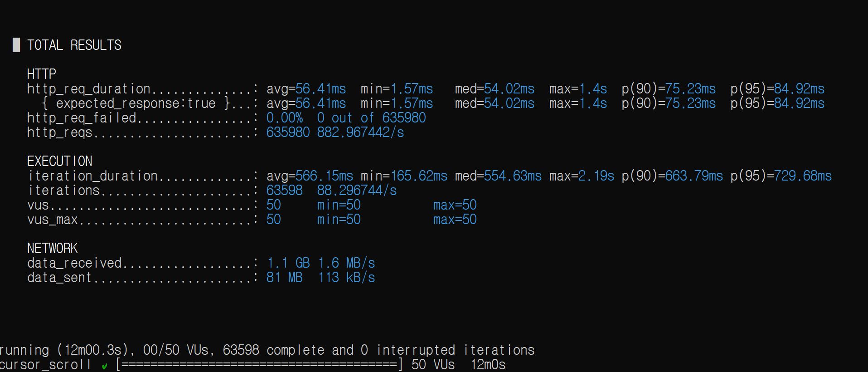Screen dimensions: 868x372
Task: Select the vus_max metric label
Action: click(x=52, y=220)
